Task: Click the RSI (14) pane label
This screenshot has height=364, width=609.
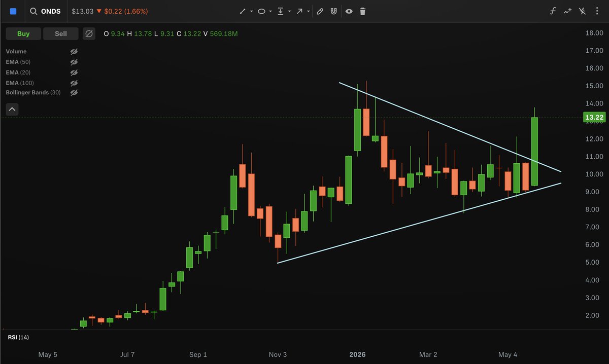Action: click(18, 337)
